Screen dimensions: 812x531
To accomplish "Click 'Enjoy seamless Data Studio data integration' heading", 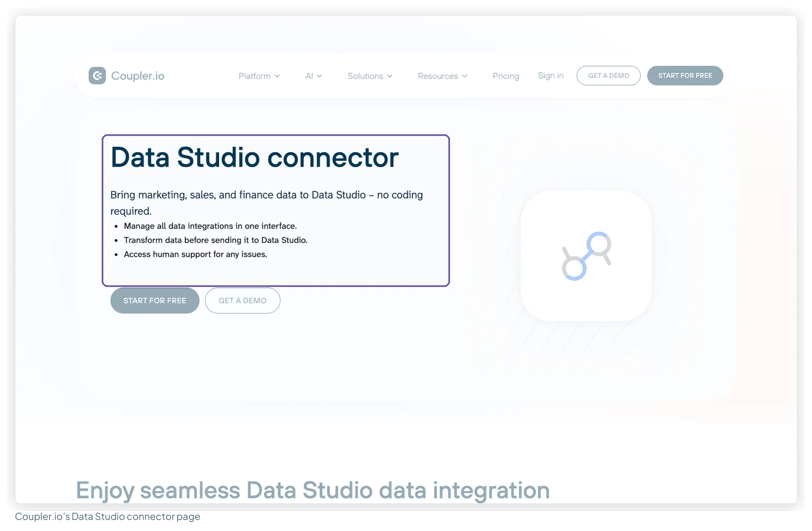I will tap(313, 490).
